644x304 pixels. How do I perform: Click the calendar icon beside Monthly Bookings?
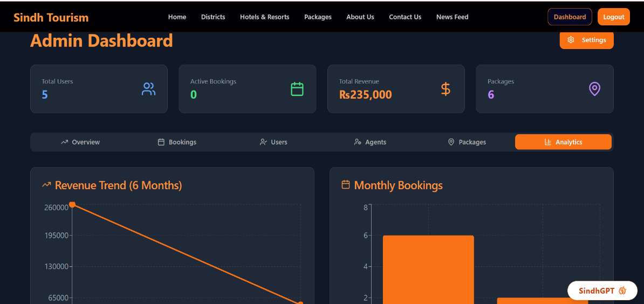[346, 185]
